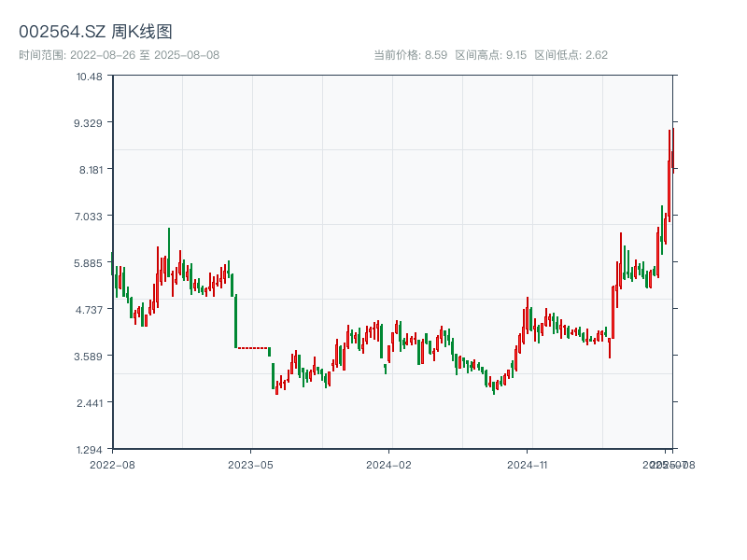
Task: Click y-axis value 5.885
Action: click(x=88, y=263)
